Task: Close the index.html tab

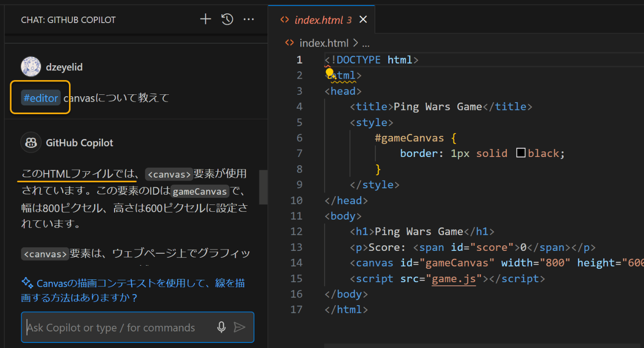Action: click(x=363, y=19)
